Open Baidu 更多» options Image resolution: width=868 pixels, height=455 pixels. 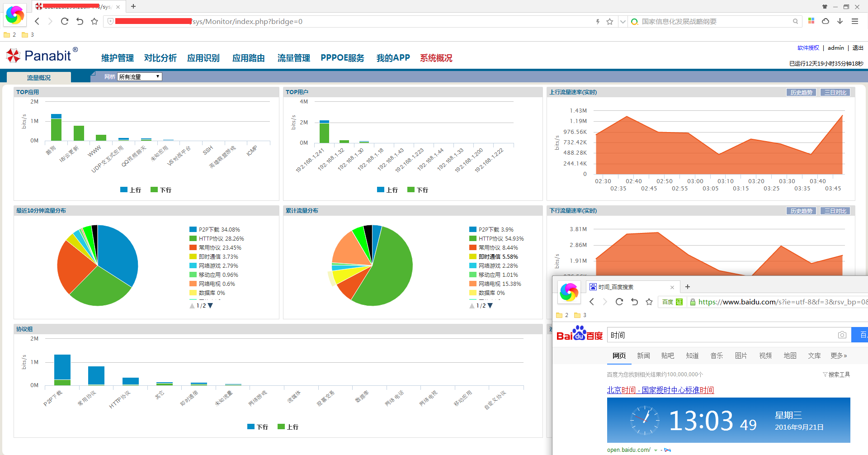839,355
